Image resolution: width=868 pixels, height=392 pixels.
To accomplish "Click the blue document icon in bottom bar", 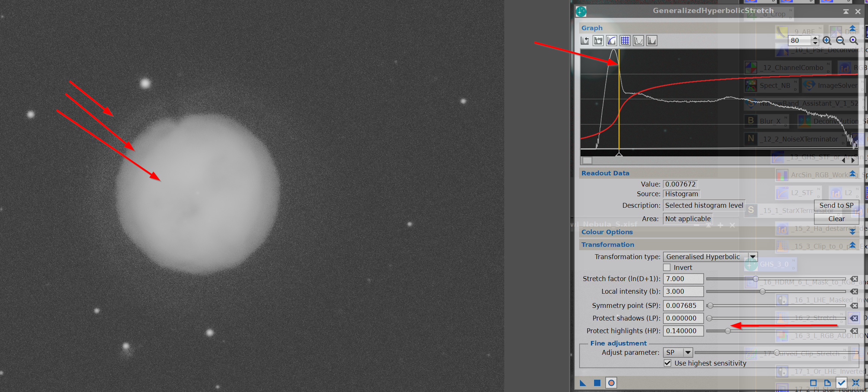I will (827, 383).
